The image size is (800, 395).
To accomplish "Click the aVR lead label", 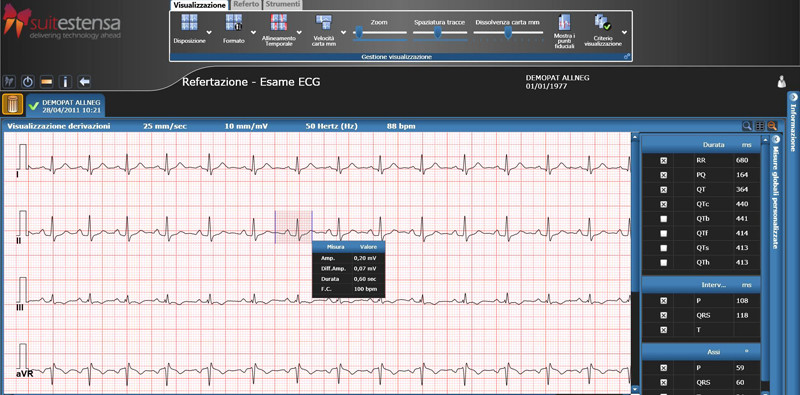I will pos(23,374).
